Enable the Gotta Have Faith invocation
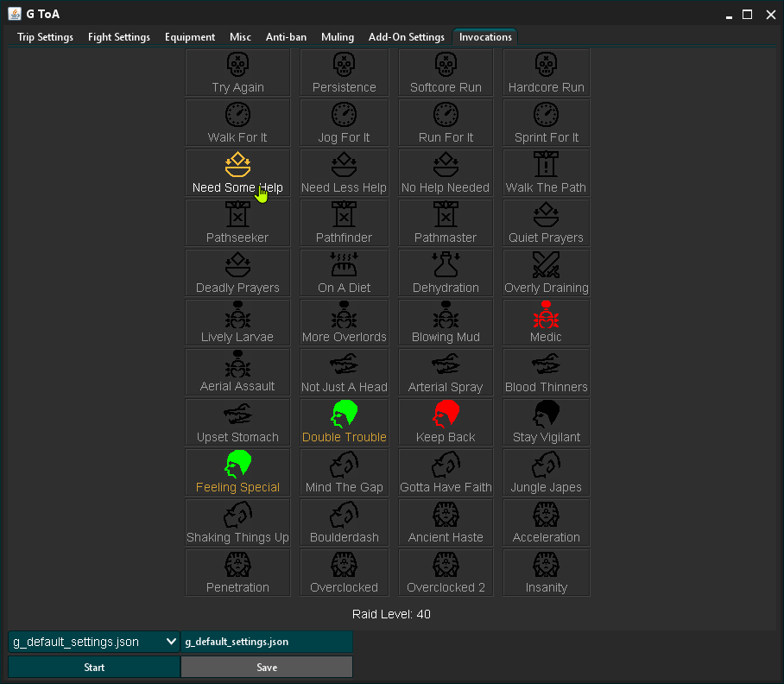Screen dimensions: 784x684 [x=446, y=472]
